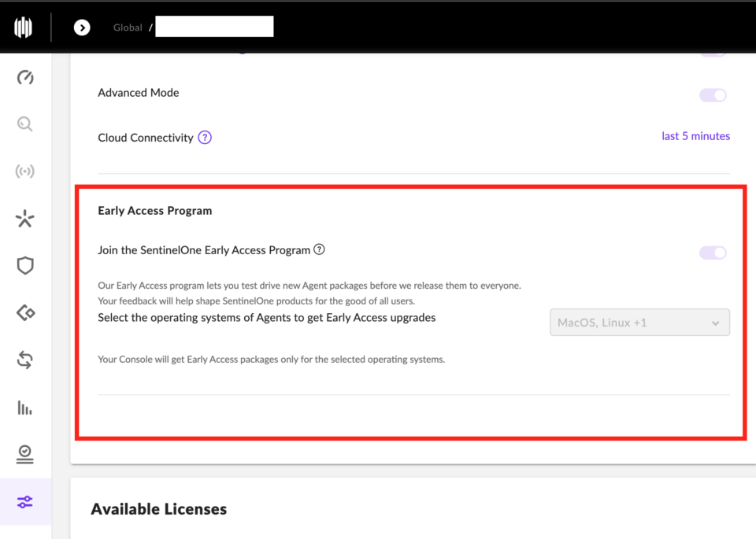Open the Policy shield icon in sidebar
Image resolution: width=756 pixels, height=539 pixels.
point(24,265)
